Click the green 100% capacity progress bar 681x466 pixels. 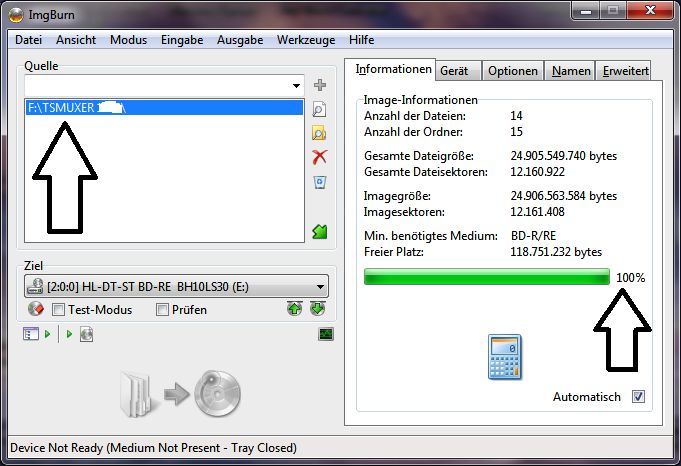pyautogui.click(x=487, y=277)
